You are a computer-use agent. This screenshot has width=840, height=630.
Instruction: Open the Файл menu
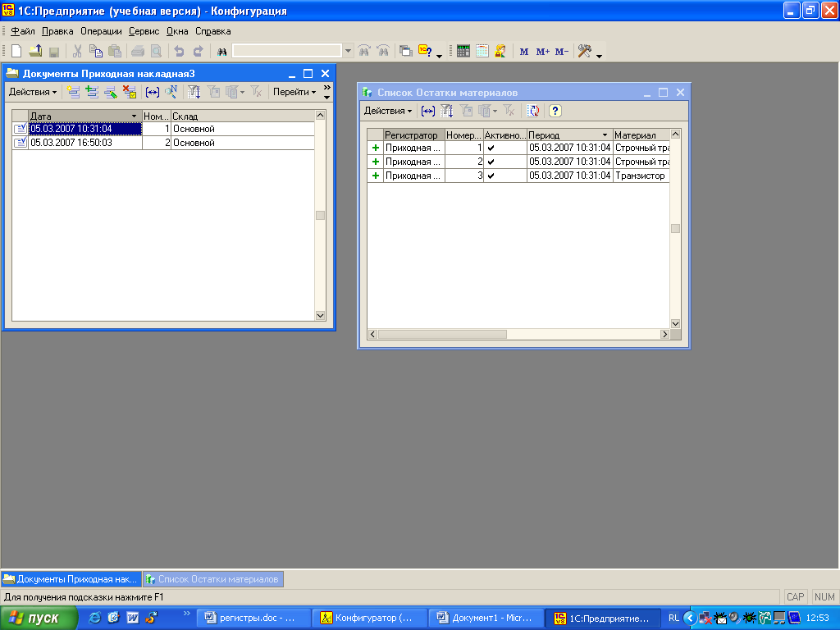click(23, 31)
